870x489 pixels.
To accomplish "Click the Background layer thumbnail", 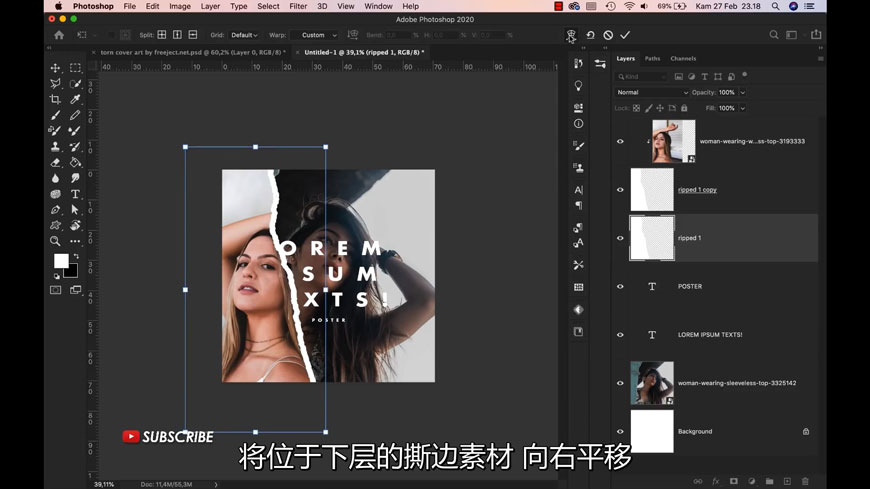I will click(x=652, y=431).
